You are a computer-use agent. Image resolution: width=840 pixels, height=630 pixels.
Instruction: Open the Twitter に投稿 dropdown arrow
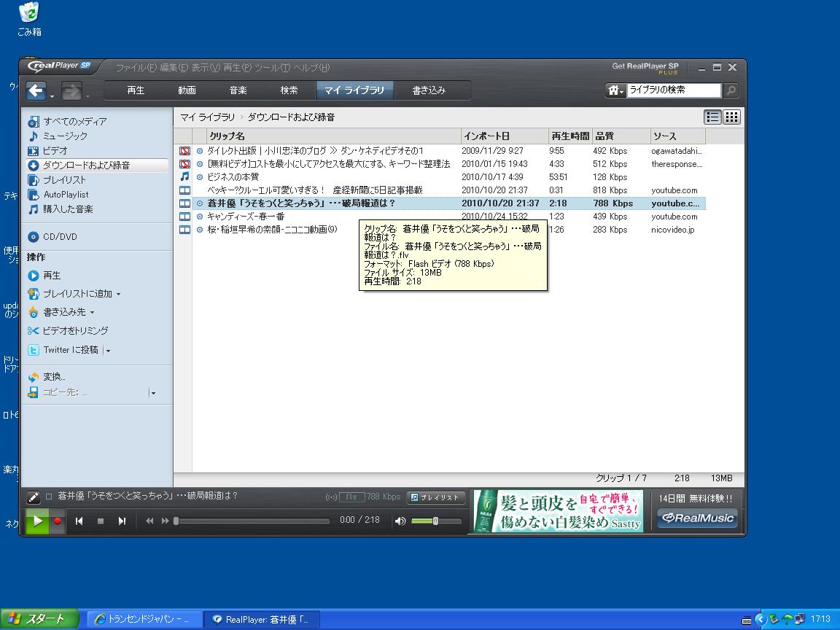109,351
